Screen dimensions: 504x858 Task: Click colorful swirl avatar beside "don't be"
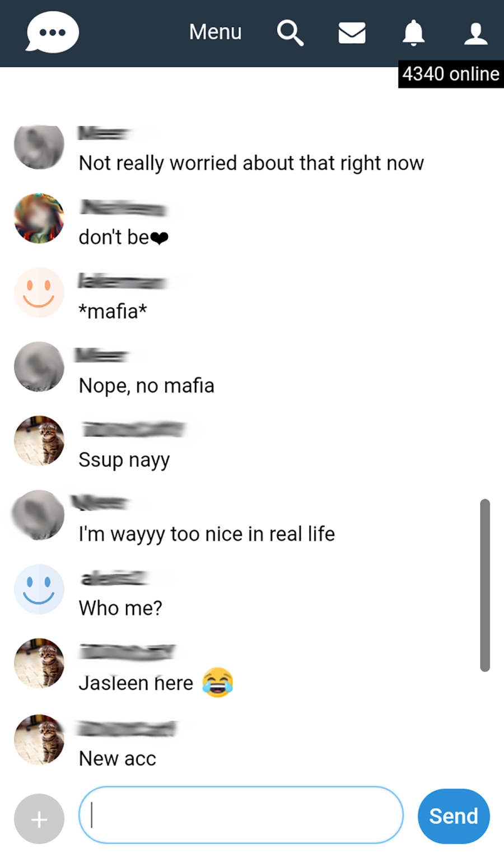click(x=39, y=218)
